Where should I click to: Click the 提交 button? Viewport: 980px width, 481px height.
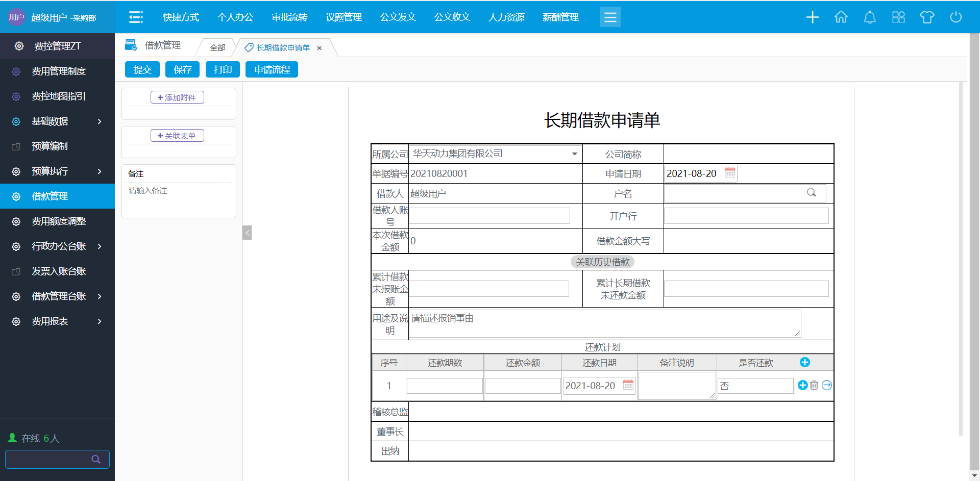tap(142, 69)
